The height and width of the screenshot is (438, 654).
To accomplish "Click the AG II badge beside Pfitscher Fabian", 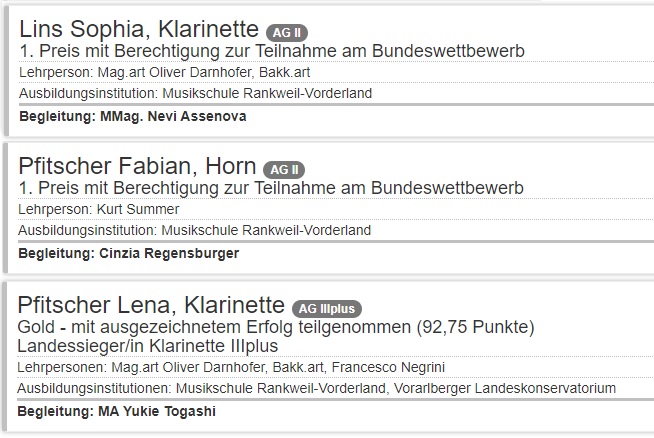I will click(285, 169).
